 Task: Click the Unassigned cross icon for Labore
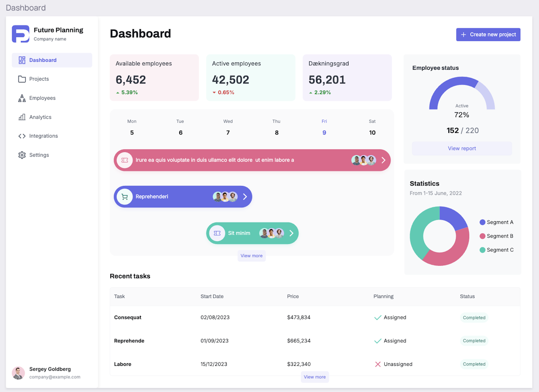[378, 364]
